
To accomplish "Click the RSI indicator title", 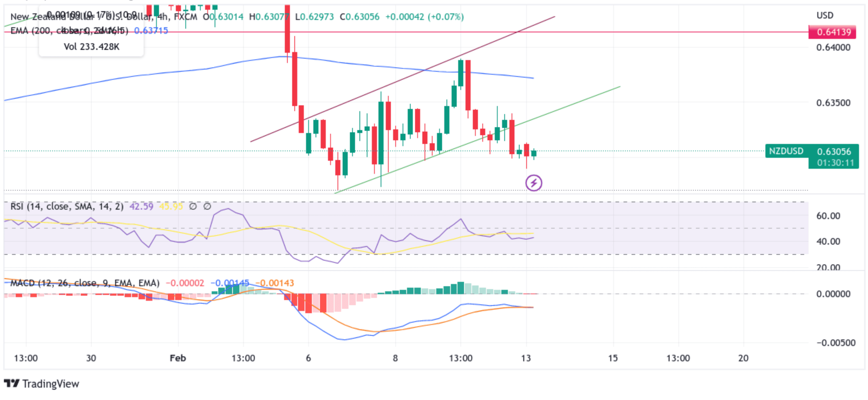I will [x=67, y=206].
